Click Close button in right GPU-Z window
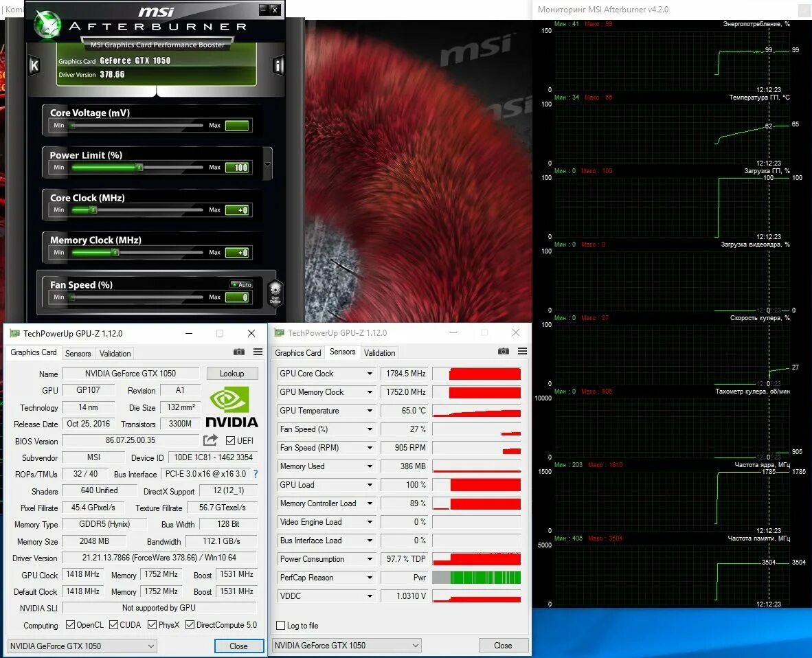The width and height of the screenshot is (812, 658). 504,646
